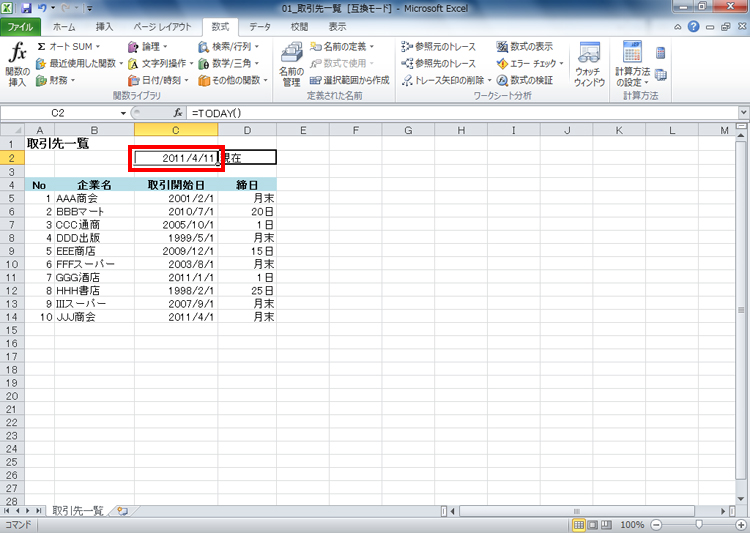Switch to Normal view button

click(578, 525)
